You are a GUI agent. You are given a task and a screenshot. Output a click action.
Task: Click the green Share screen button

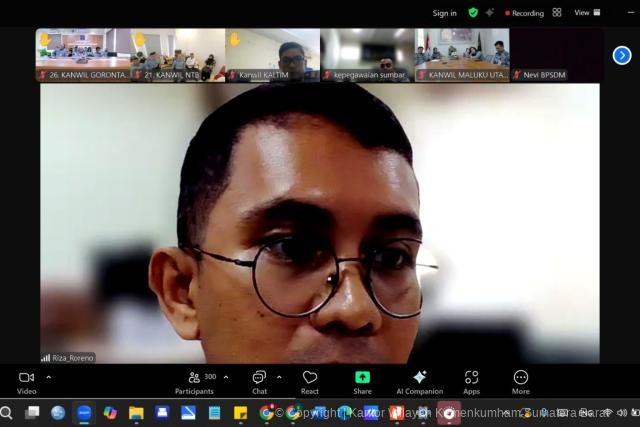(362, 378)
